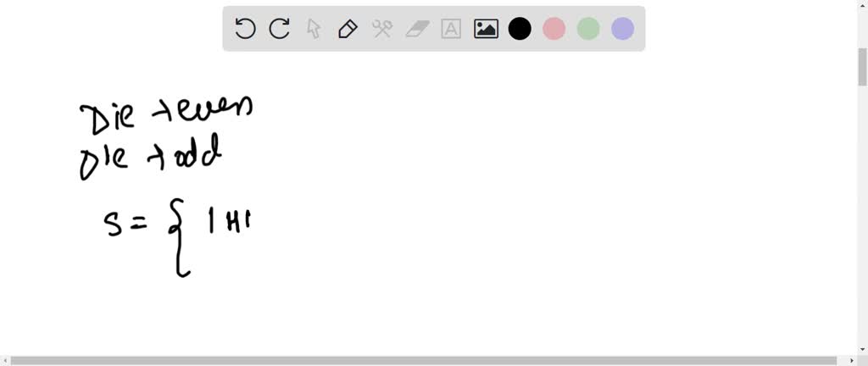Select the eraser tool
This screenshot has width=868, height=366.
[417, 29]
